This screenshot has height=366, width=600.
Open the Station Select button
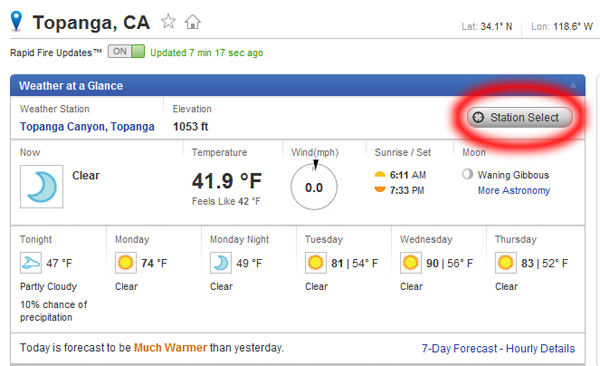520,117
